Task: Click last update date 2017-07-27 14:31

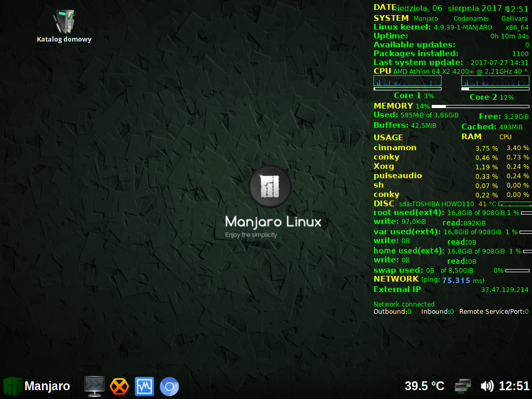Action: tap(499, 63)
